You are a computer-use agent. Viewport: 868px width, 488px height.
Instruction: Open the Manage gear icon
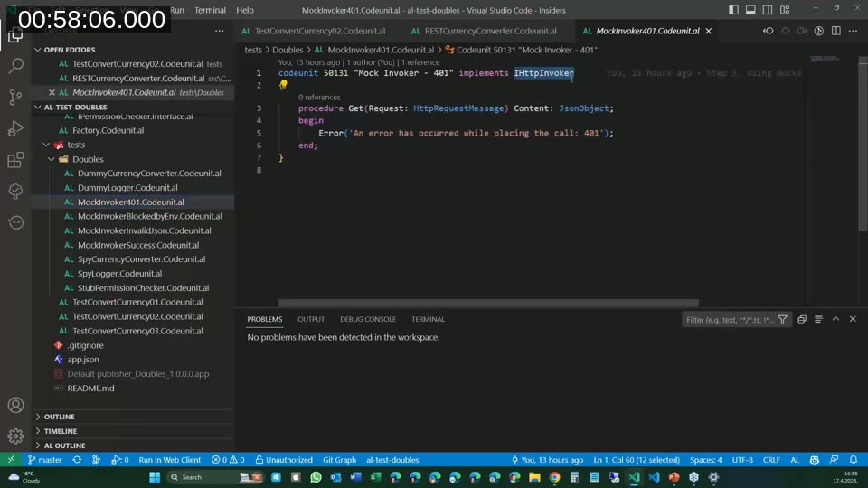pos(15,436)
